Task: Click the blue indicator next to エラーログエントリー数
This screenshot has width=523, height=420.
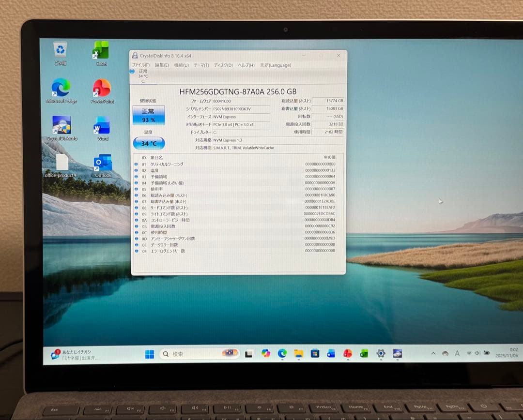Action: [x=136, y=251]
